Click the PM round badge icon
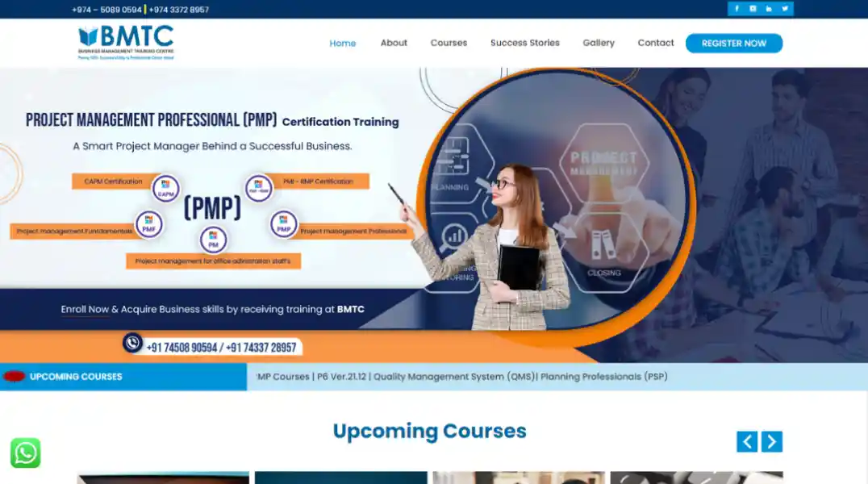 click(213, 240)
